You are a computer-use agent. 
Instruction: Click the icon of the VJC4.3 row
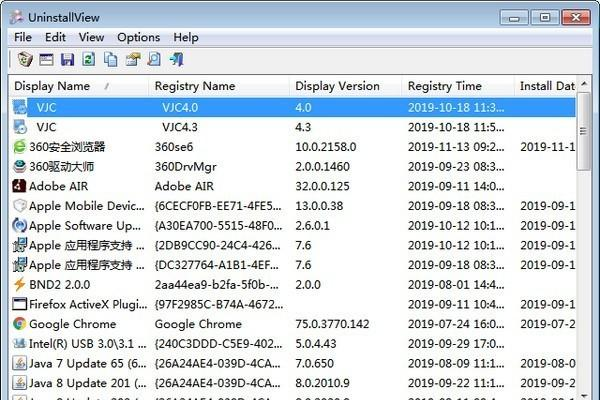point(20,127)
